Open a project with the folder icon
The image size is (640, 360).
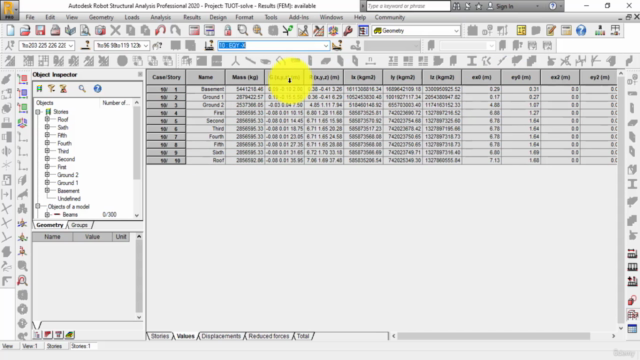25,31
